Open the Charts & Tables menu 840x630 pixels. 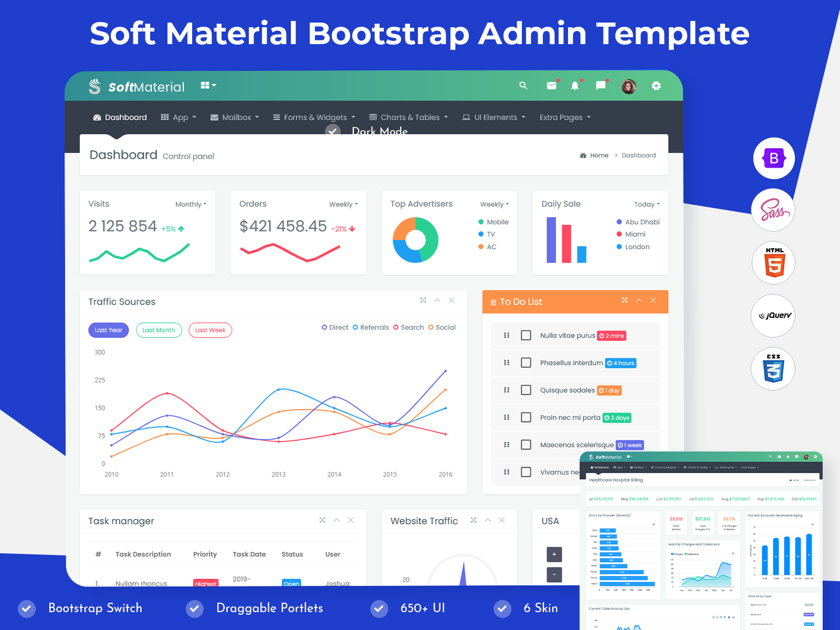click(x=409, y=117)
